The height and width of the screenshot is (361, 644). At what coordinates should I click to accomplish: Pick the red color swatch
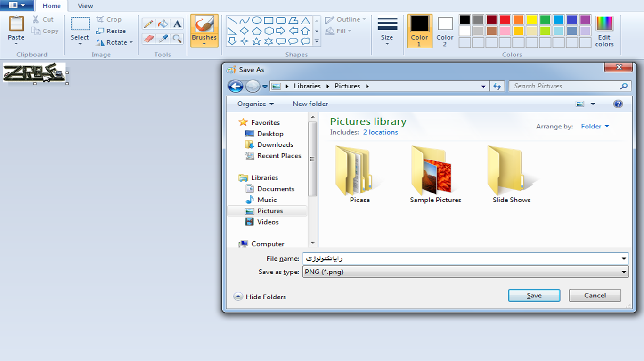(x=505, y=19)
